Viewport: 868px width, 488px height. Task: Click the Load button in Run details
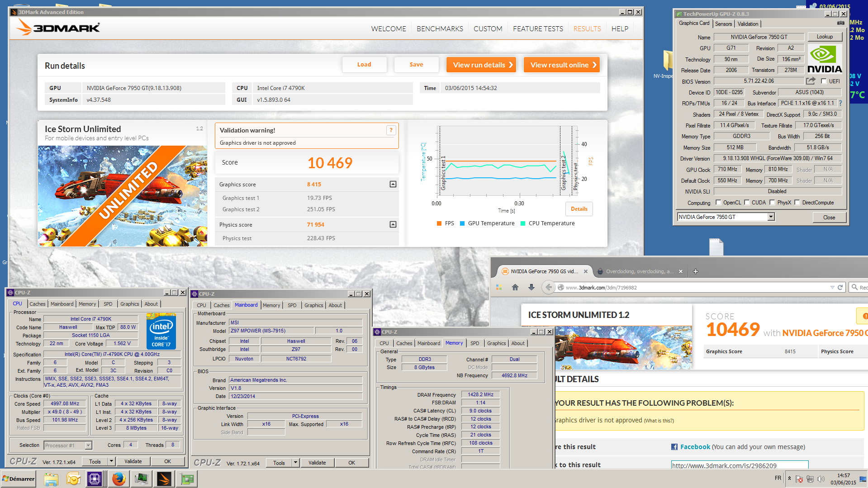(364, 65)
